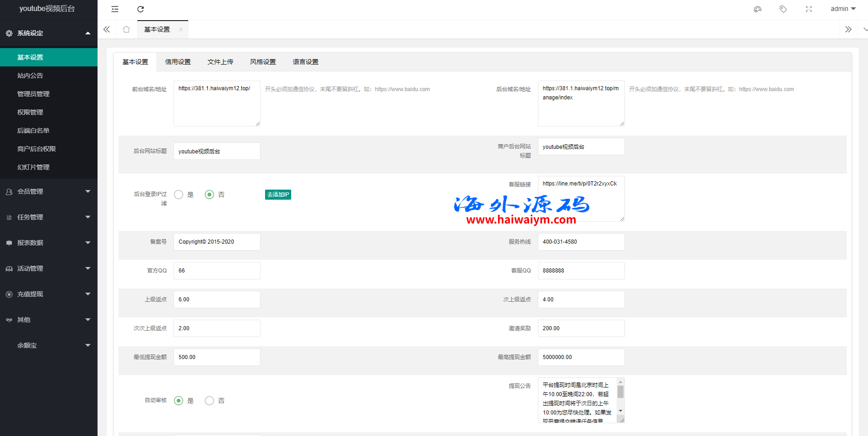Open the theme palette icon
The width and height of the screenshot is (868, 436).
[758, 9]
